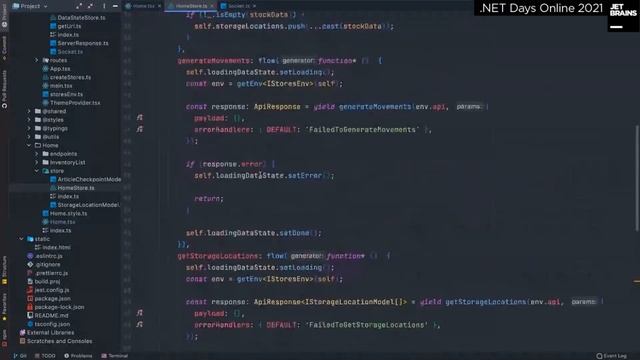Click the Collapse All icon in Project panel
The image size is (640, 360).
(x=90, y=6)
